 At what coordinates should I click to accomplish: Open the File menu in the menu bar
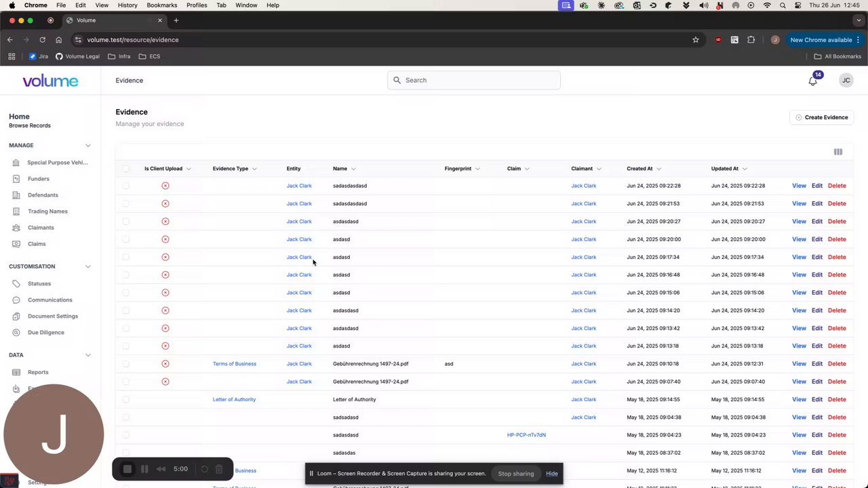(61, 5)
